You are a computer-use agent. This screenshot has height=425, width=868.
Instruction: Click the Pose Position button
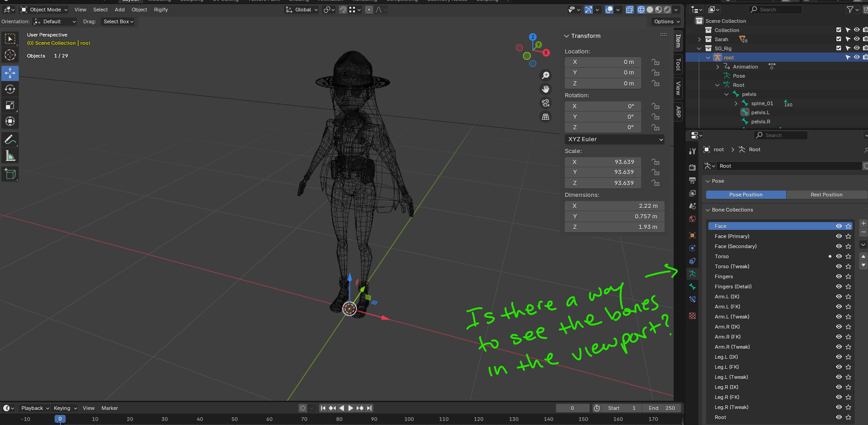746,195
